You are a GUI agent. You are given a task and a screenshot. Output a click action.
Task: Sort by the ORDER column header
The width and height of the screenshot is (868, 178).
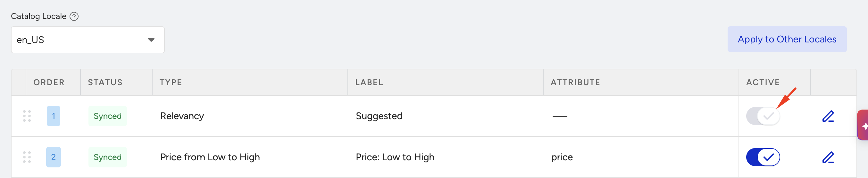click(x=49, y=82)
